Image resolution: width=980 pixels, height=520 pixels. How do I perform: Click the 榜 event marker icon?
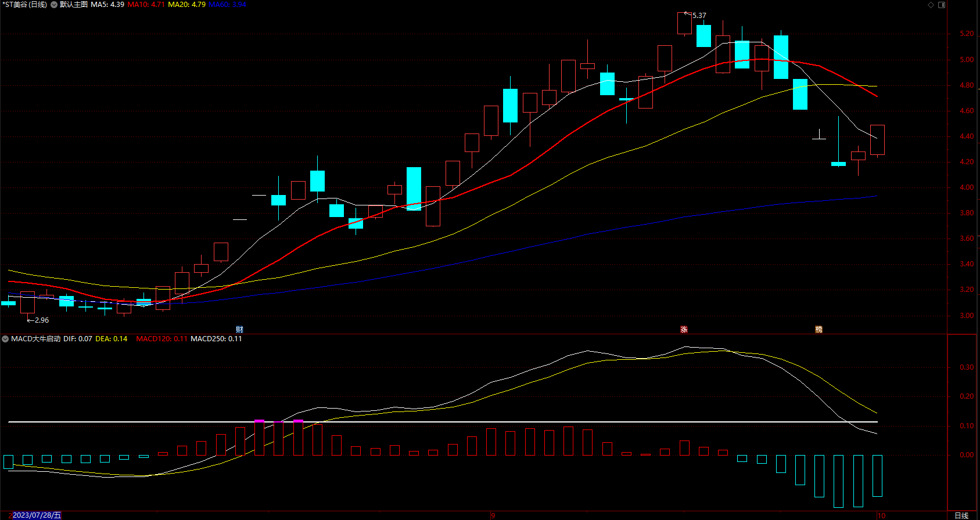coord(819,329)
